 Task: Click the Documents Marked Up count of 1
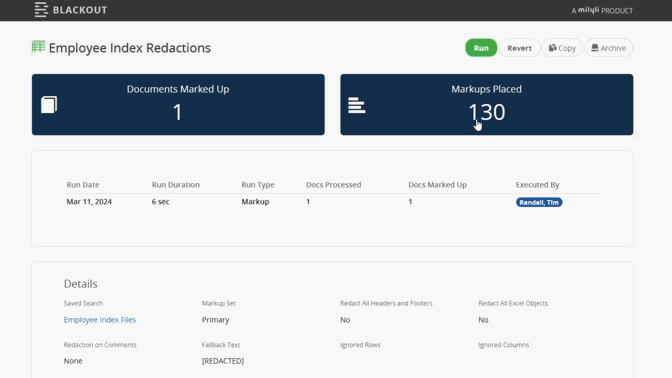[177, 112]
